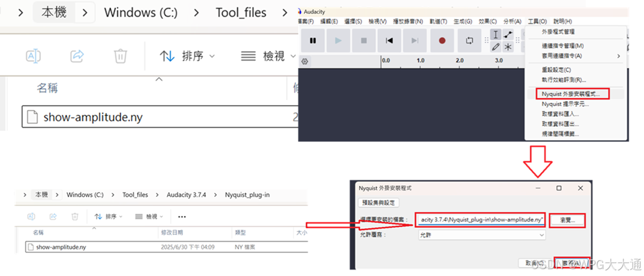The width and height of the screenshot is (644, 276).
Task: Click the Share icon in enlarged Explorer
Action: 77,56
